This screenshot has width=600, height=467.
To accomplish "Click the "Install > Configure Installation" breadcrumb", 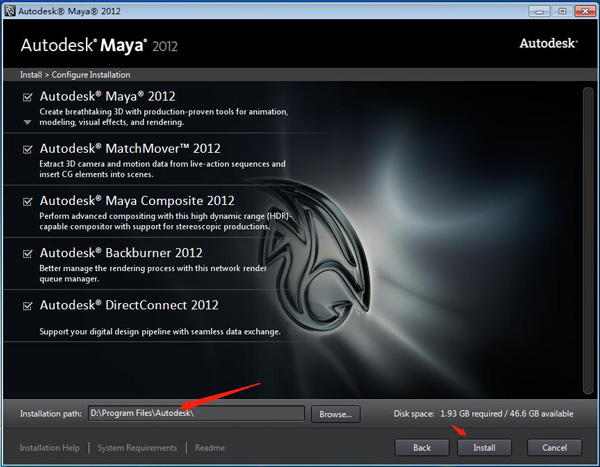I will pos(75,75).
